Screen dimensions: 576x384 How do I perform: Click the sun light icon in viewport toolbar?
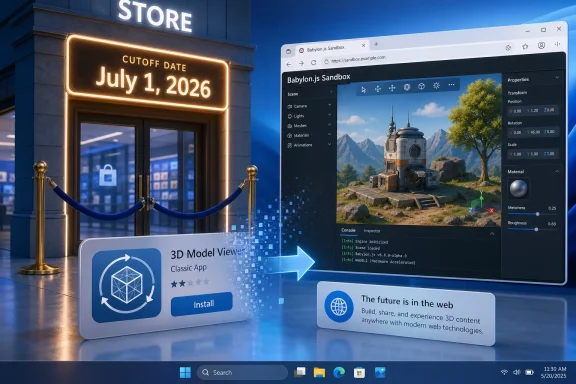436,85
